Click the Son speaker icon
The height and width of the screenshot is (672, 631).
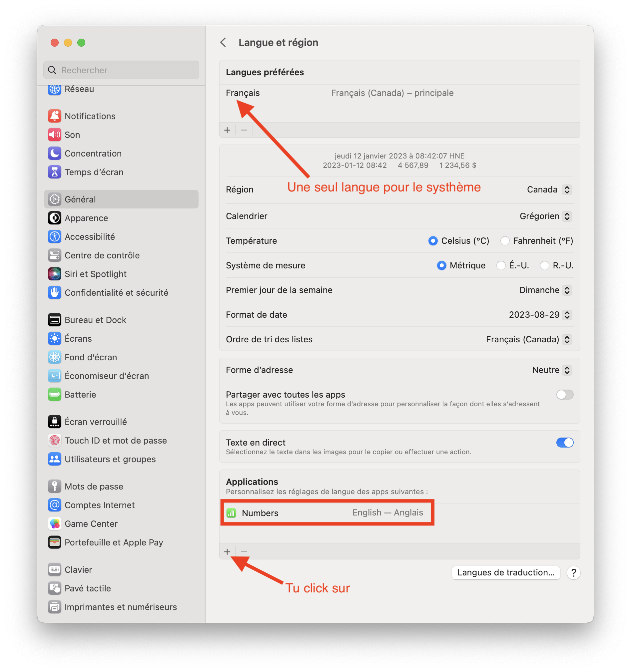tap(54, 135)
